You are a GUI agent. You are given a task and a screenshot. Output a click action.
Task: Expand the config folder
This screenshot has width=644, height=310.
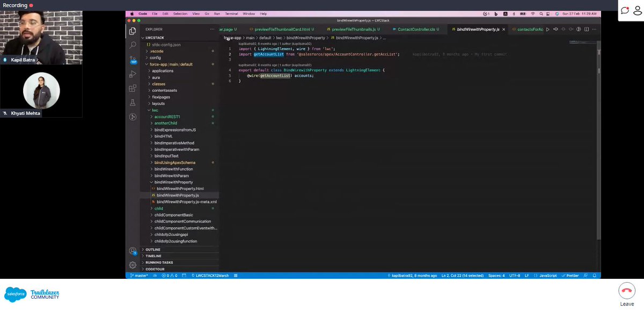[155, 57]
